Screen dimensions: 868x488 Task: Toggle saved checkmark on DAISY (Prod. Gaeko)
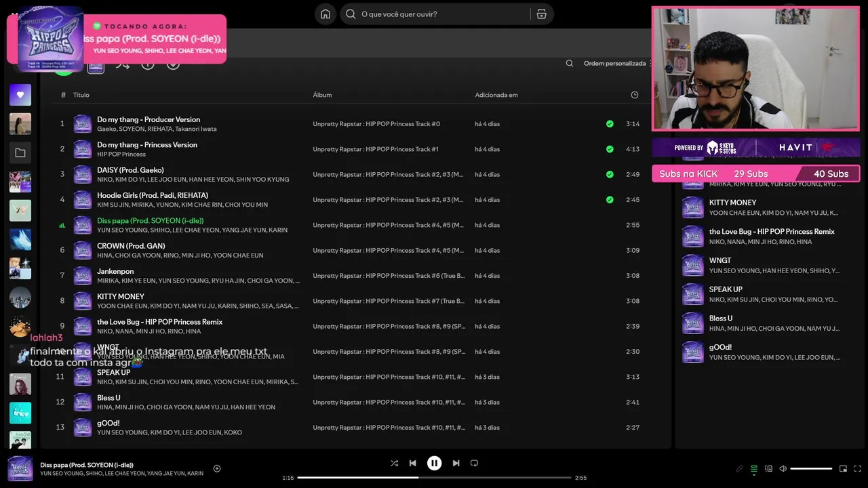point(610,174)
